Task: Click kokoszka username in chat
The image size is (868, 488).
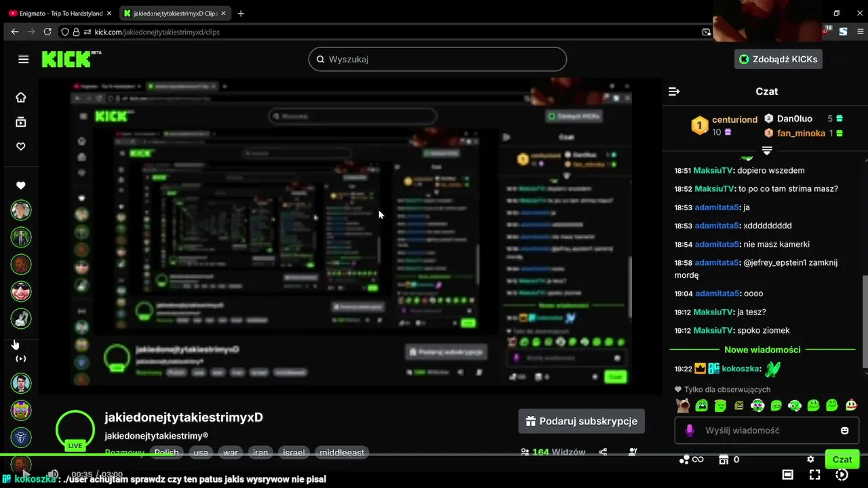Action: point(741,369)
